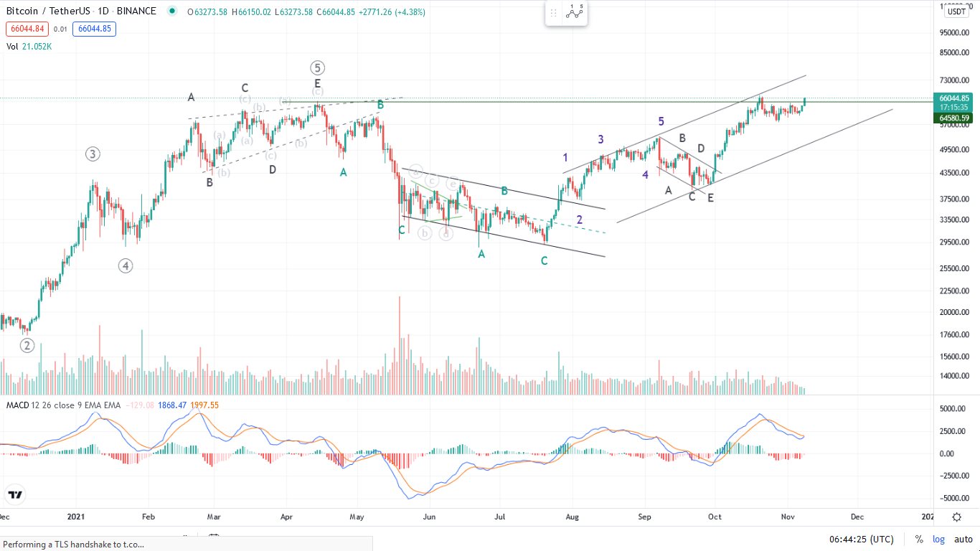Toggle the log scale mode
The width and height of the screenshot is (980, 551).
coord(938,539)
